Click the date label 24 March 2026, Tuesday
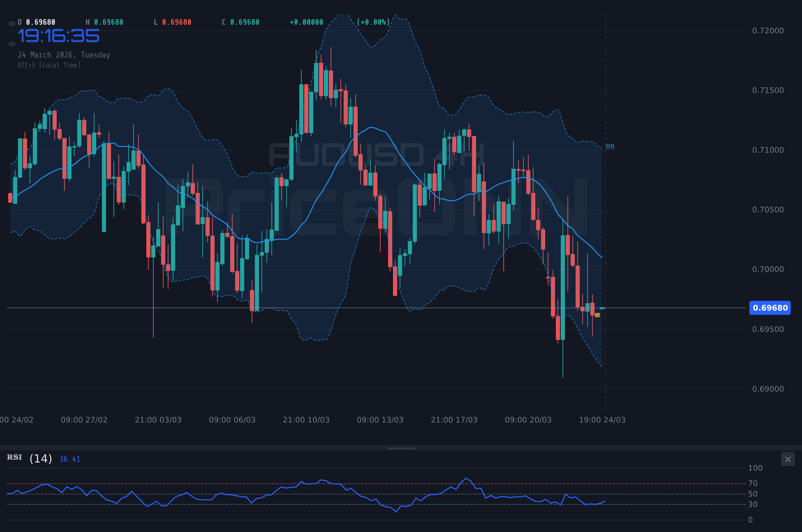The height and width of the screenshot is (532, 802). [64, 55]
